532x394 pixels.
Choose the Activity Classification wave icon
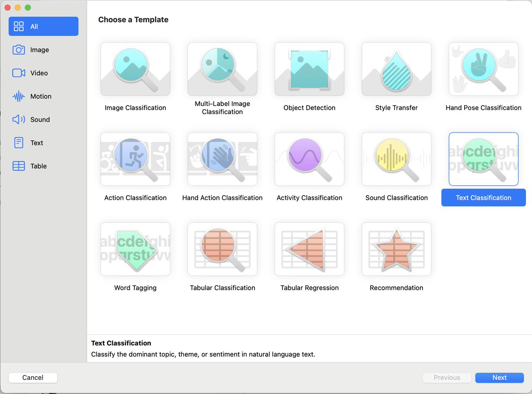pos(309,159)
